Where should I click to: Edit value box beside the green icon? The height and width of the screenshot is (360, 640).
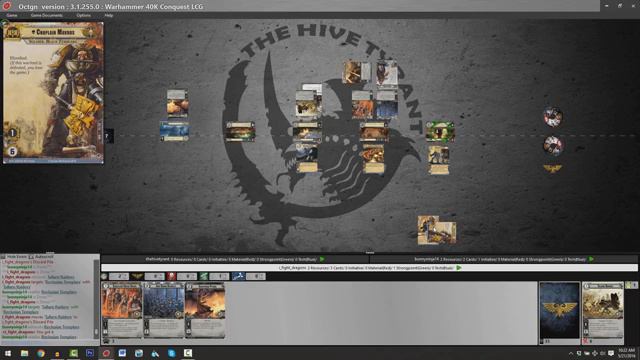(x=219, y=276)
